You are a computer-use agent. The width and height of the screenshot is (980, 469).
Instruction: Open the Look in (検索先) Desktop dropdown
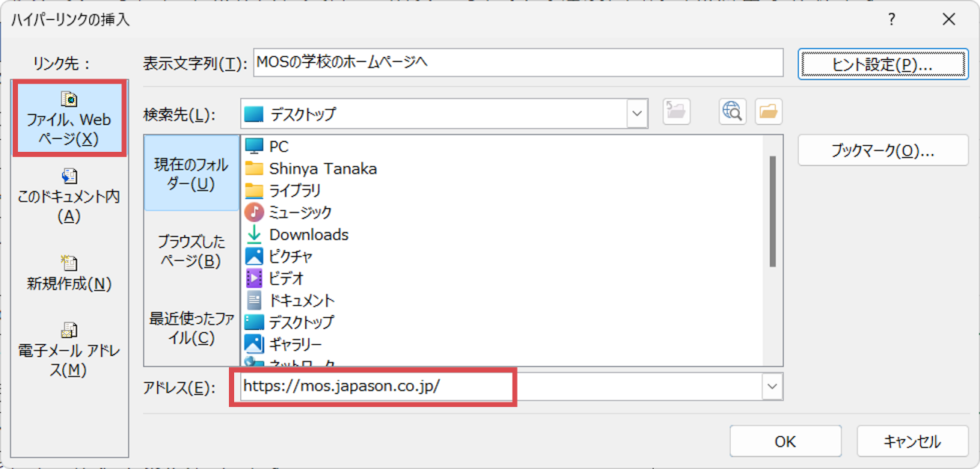click(637, 114)
